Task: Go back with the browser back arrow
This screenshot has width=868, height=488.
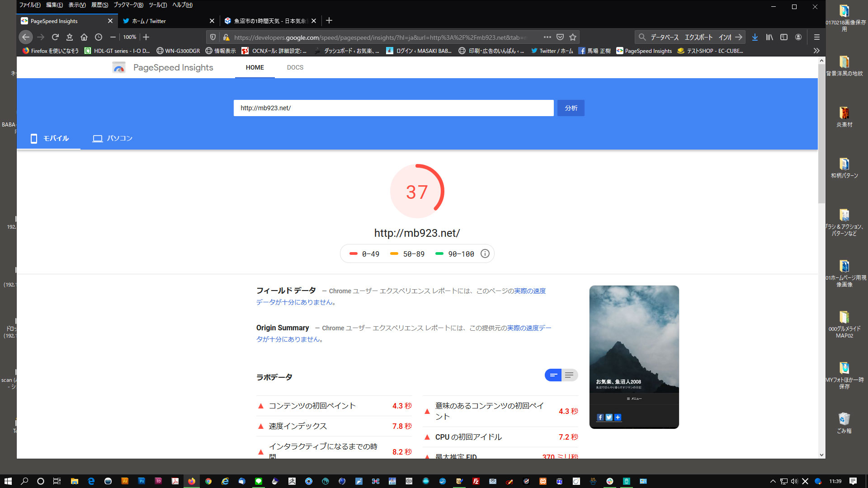Action: click(26, 37)
